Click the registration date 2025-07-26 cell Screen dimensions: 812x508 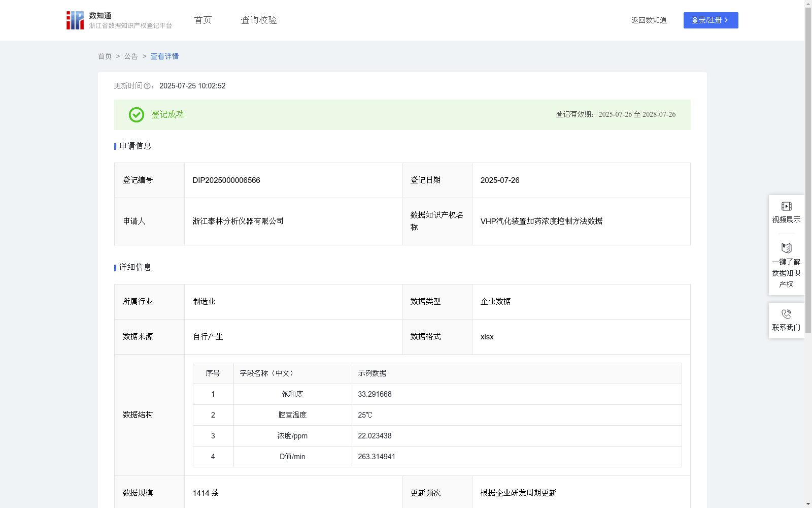581,180
